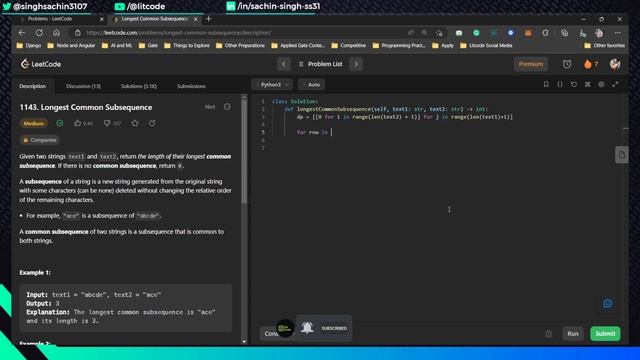Click the browser refresh button

39,33
